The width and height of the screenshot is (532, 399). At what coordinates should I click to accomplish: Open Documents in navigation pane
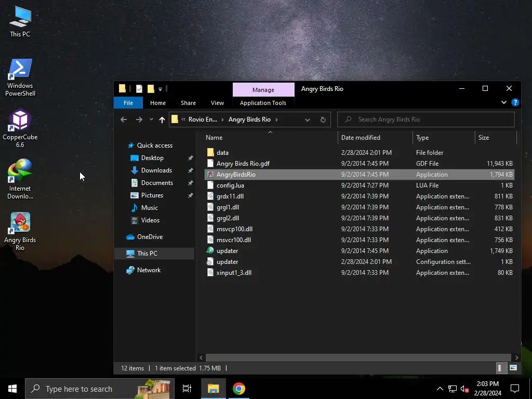pyautogui.click(x=157, y=182)
